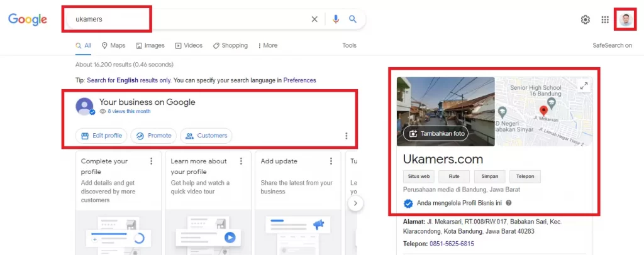644x255 pixels.
Task: Click the Rute button
Action: point(454,176)
